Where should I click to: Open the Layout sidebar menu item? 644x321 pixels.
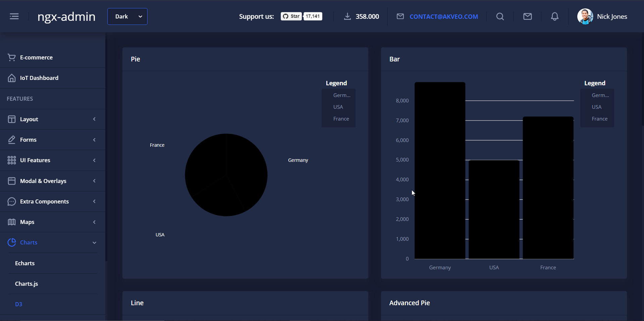pyautogui.click(x=53, y=119)
